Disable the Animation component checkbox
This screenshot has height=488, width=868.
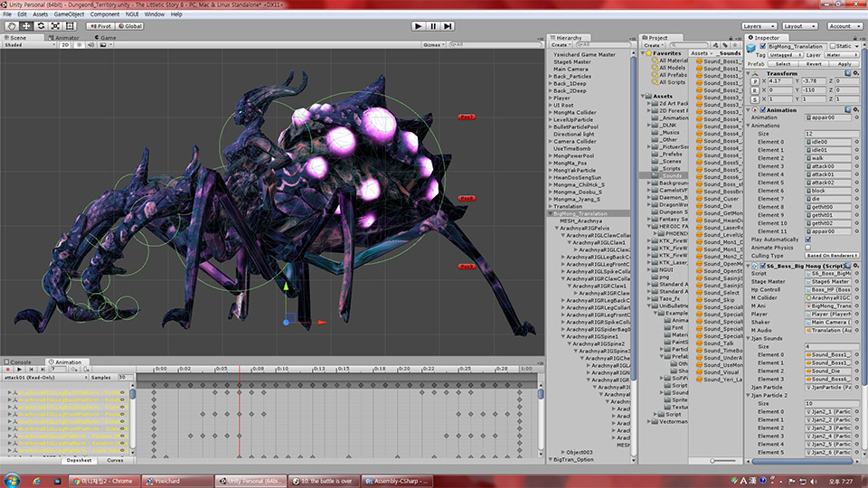coord(763,110)
